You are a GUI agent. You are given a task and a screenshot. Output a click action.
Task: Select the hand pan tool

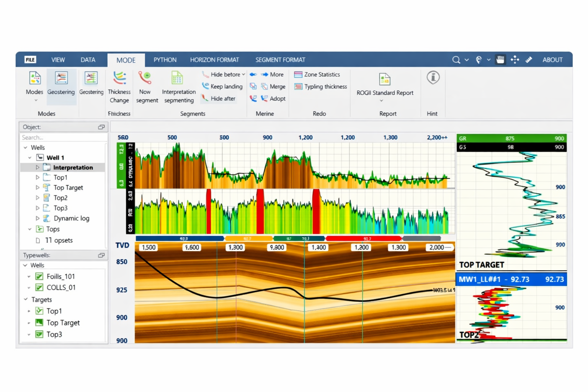click(x=500, y=59)
